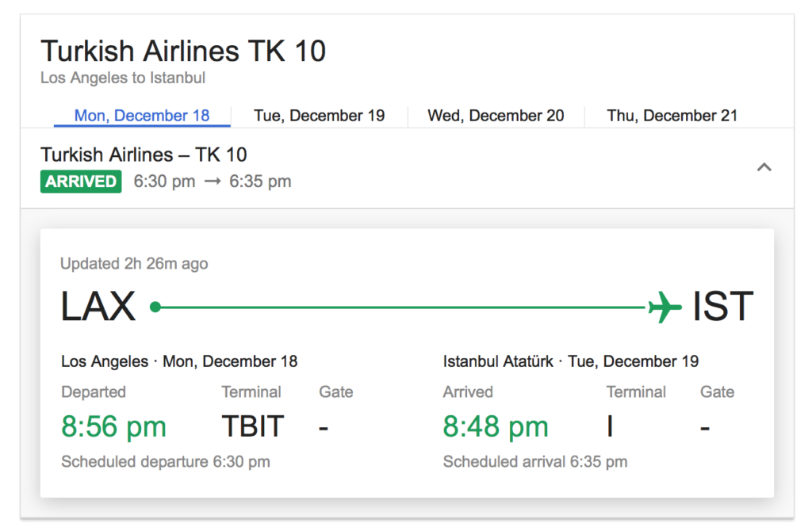Image resolution: width=812 pixels, height=527 pixels.
Task: Click the green airplane icon
Action: (665, 307)
